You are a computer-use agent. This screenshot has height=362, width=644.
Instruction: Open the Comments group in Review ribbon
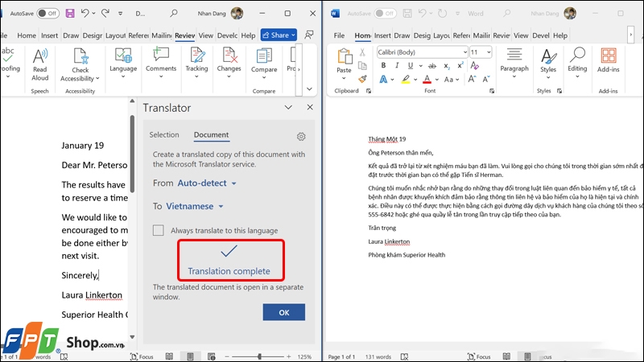click(161, 63)
